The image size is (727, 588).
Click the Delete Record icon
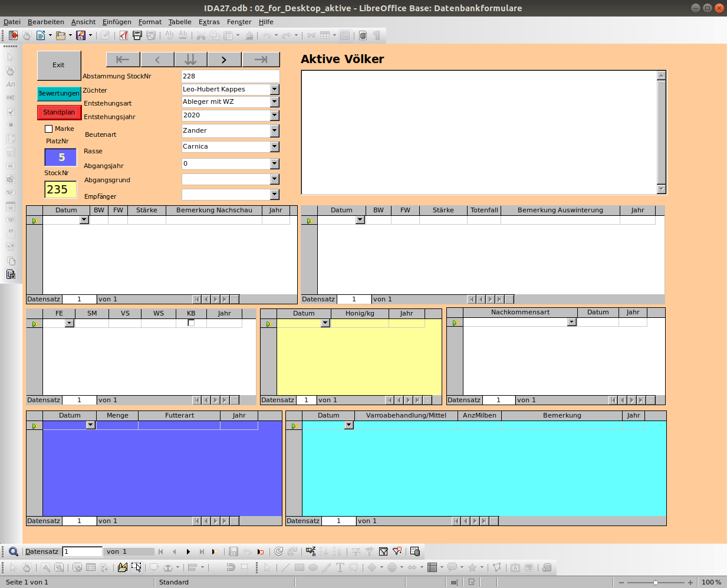point(261,551)
